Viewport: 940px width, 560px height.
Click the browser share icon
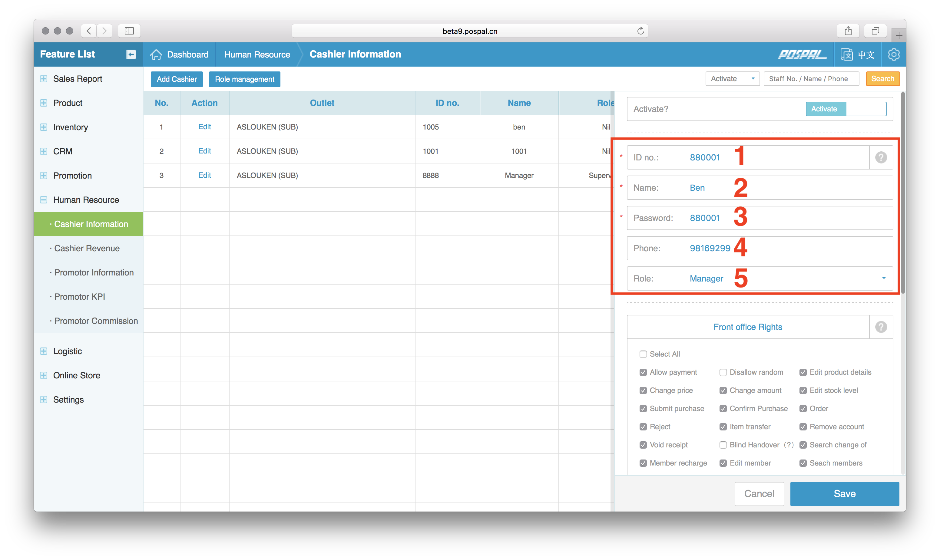point(848,31)
